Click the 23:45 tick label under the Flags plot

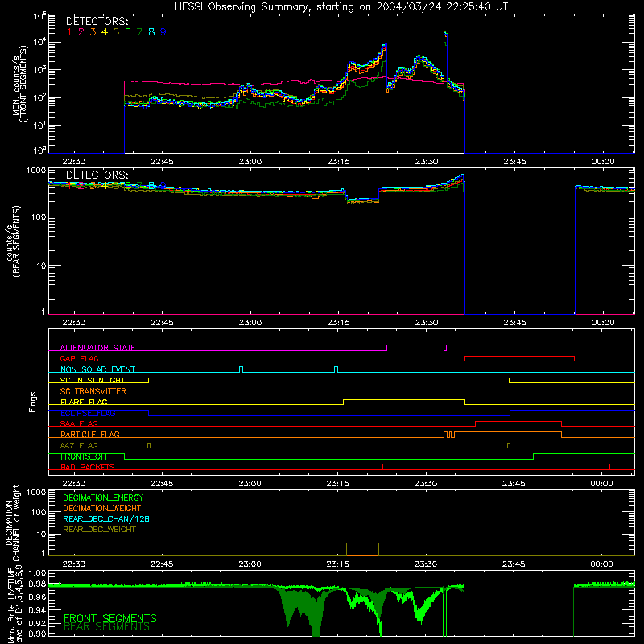coord(514,484)
